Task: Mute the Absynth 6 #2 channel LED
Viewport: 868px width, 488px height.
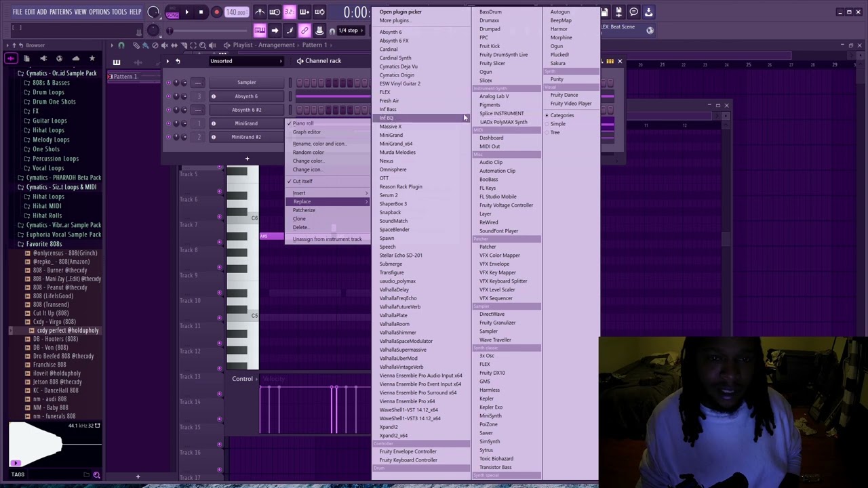Action: tap(169, 110)
